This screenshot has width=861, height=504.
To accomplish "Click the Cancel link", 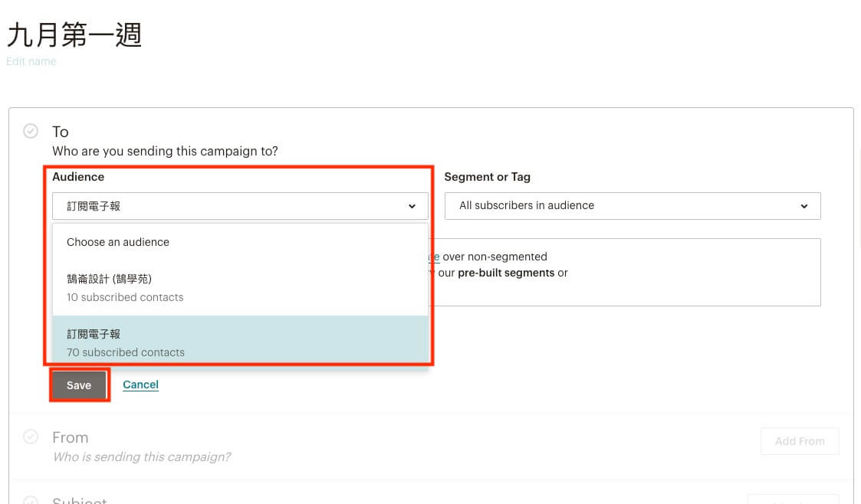I will 140,385.
